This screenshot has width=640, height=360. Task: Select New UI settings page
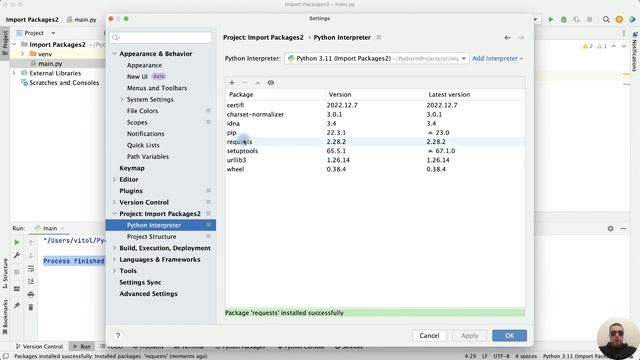click(x=137, y=76)
